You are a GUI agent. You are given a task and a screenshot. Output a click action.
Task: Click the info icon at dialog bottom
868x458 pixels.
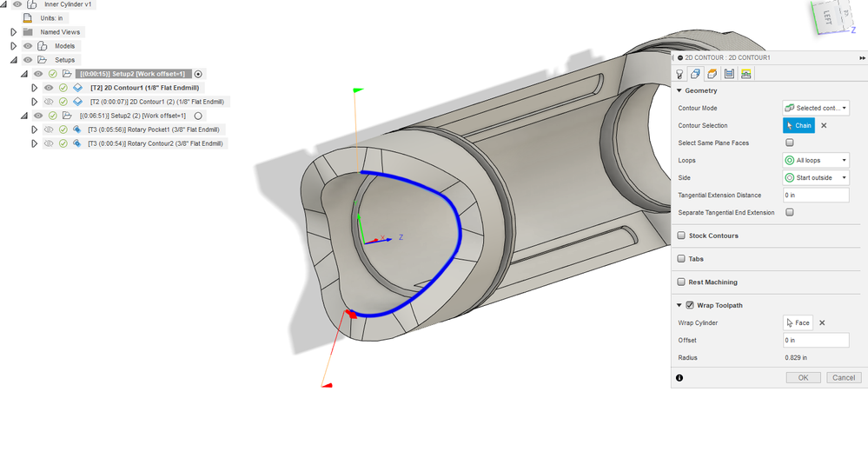(679, 378)
